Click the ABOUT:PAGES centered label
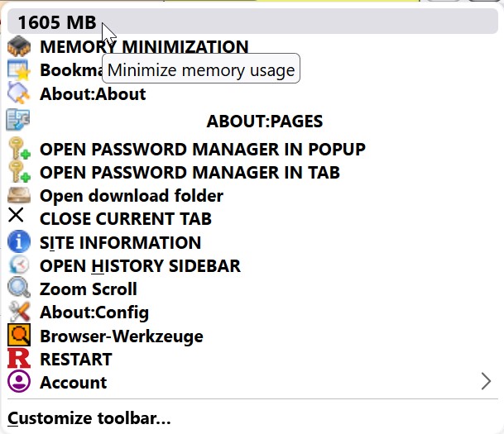The height and width of the screenshot is (434, 504). 264,122
